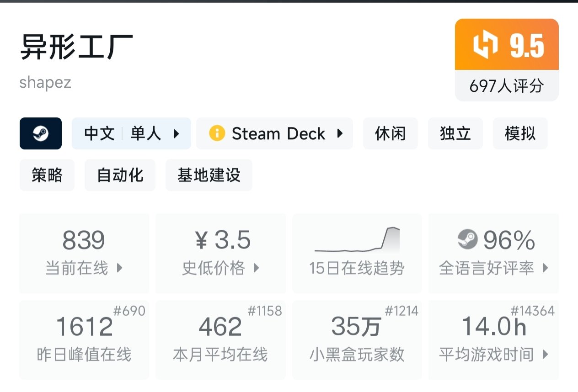Select the 策略 tag
The image size is (578, 392).
click(x=47, y=175)
